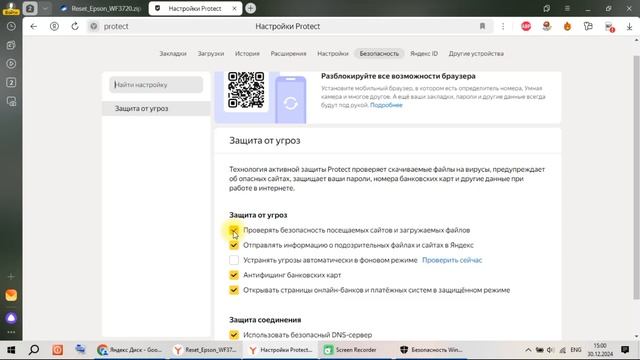Image resolution: width=640 pixels, height=360 pixels.
Task: Switch to the История tab
Action: (x=247, y=53)
